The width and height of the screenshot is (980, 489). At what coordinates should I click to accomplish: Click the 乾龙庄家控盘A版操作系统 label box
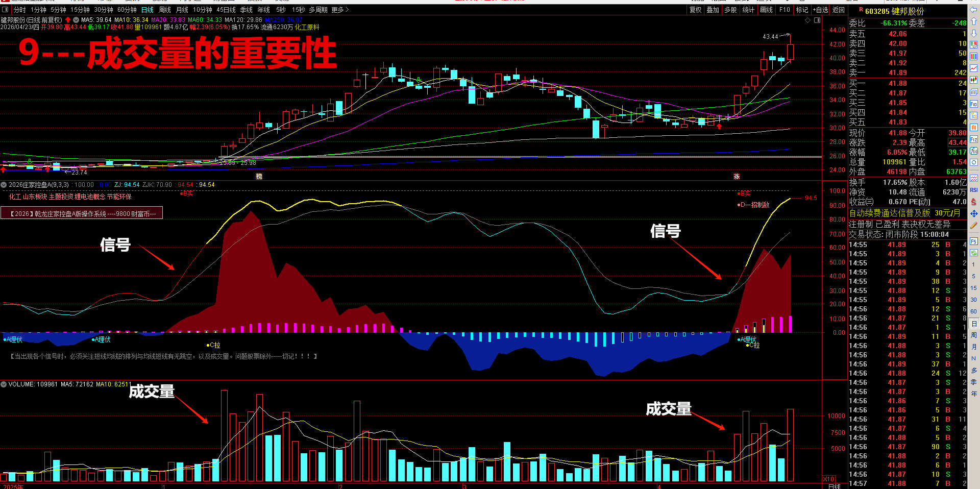click(82, 213)
